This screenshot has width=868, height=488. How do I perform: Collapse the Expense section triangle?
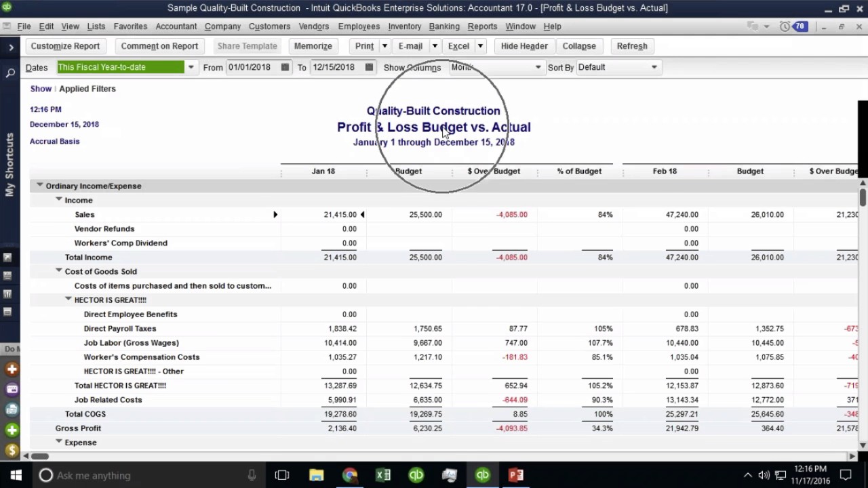(58, 441)
